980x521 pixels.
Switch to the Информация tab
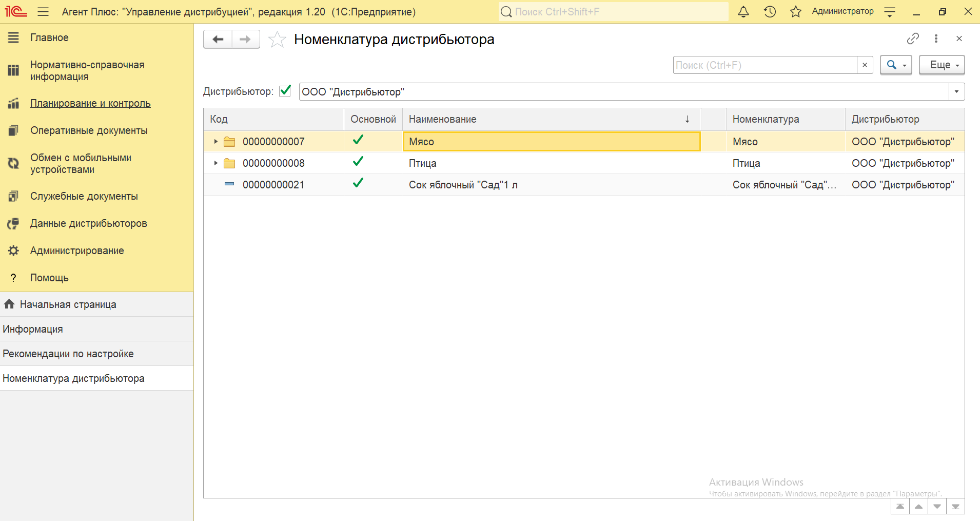(96, 329)
